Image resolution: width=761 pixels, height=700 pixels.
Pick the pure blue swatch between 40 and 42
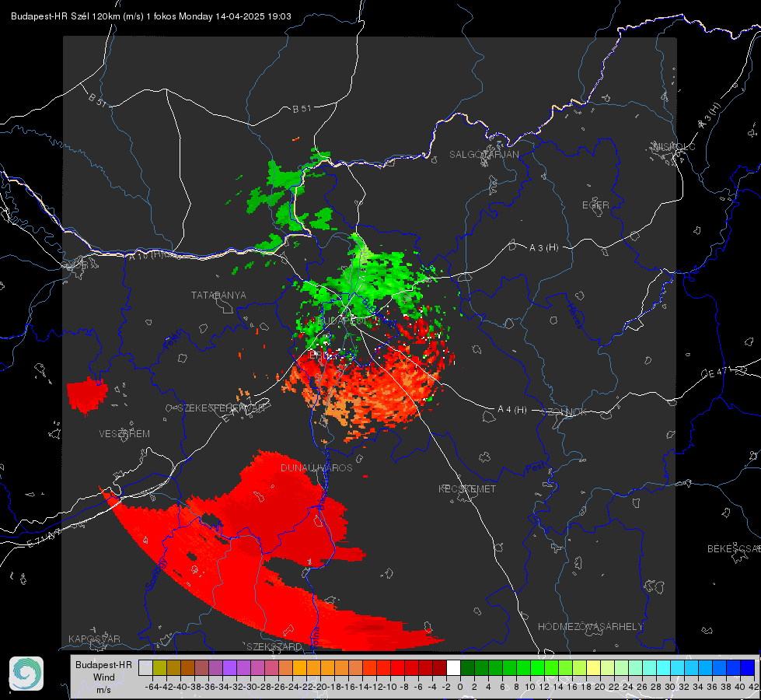coord(748,668)
